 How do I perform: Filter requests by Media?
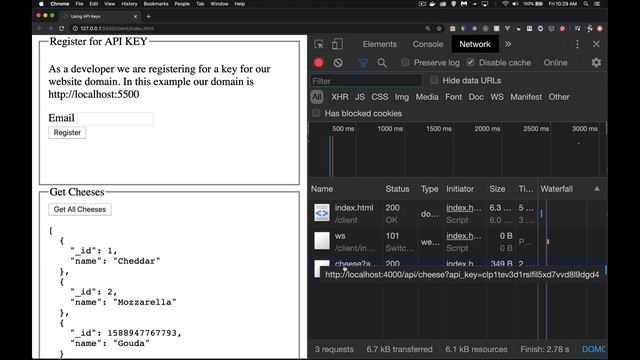427,97
